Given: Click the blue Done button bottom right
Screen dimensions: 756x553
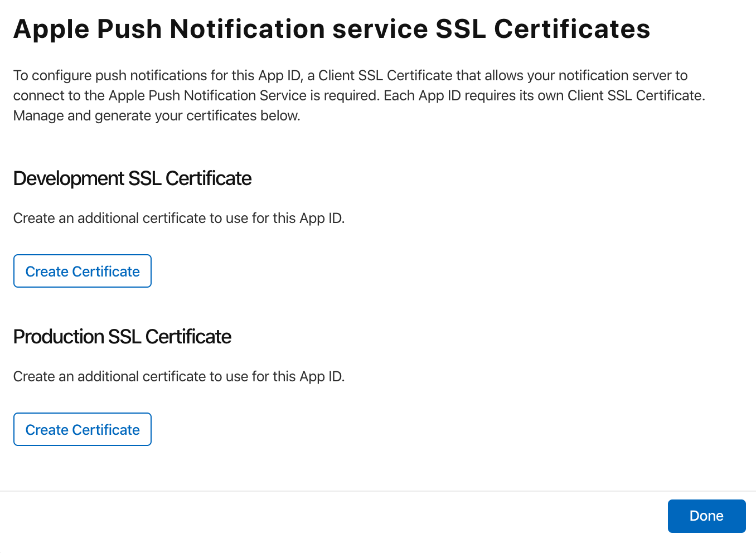Looking at the screenshot, I should tap(706, 516).
